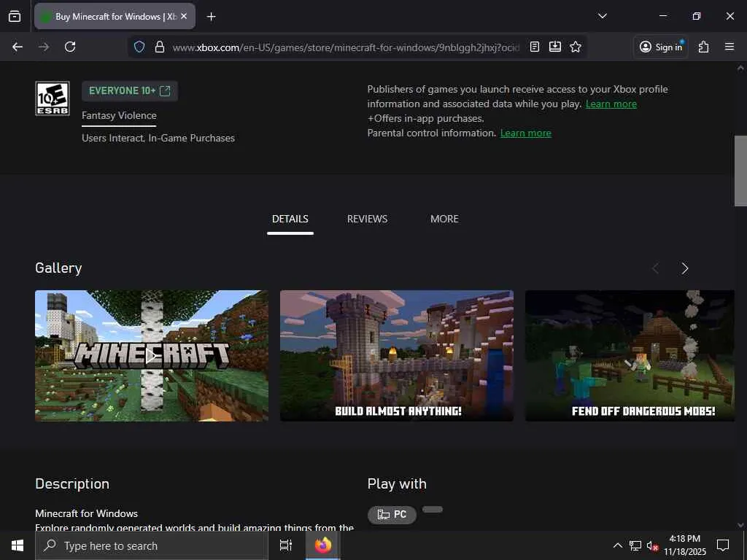Click the taskbar search box
Viewport: 747px width, 560px height.
click(x=152, y=545)
